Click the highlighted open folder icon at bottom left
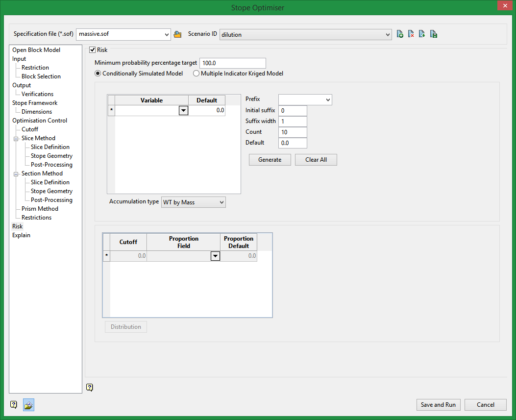516x420 pixels. [28, 405]
